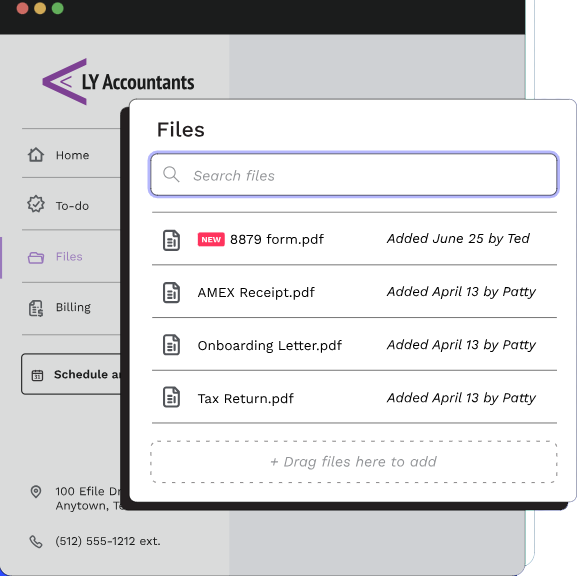584x576 pixels.
Task: Click the LY Accountants logo
Action: (x=118, y=82)
